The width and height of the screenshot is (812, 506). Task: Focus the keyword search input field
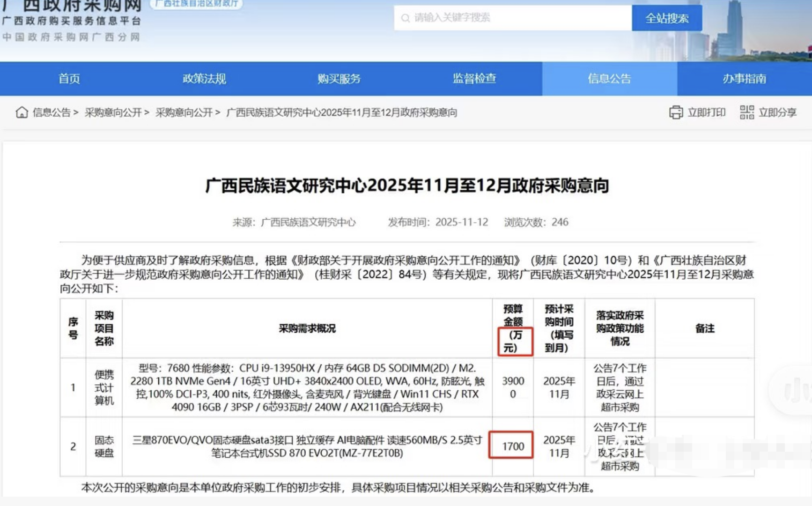pos(515,18)
